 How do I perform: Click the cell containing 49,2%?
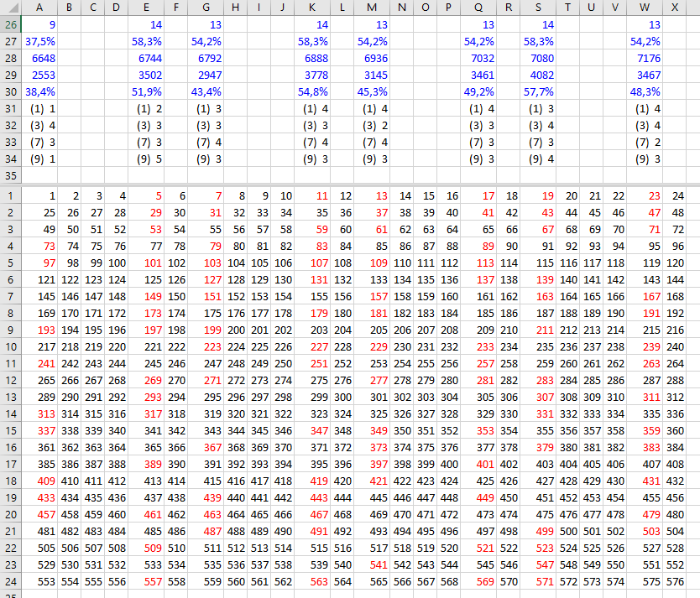478,92
